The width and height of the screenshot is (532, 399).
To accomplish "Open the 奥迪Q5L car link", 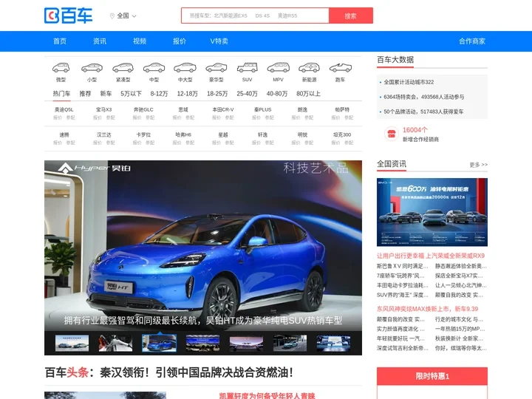I will 64,109.
